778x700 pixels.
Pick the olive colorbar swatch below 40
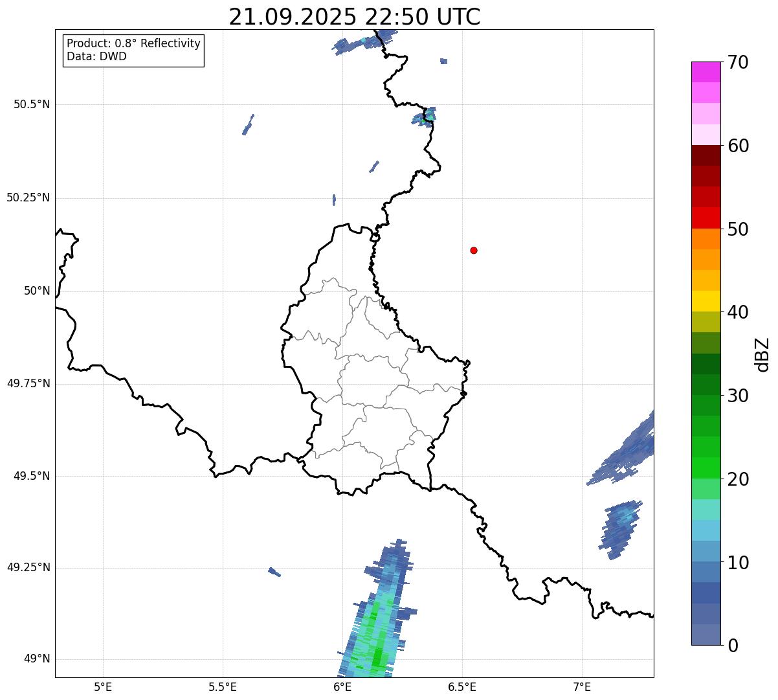pyautogui.click(x=706, y=322)
